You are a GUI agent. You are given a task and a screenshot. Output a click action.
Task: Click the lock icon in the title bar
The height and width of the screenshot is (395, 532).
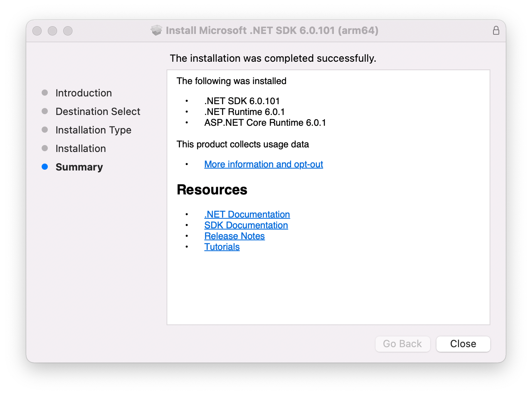pos(496,30)
